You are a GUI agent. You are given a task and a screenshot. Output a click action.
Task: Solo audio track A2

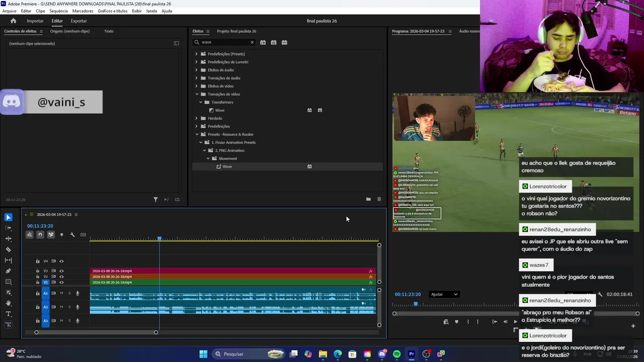[x=69, y=307]
